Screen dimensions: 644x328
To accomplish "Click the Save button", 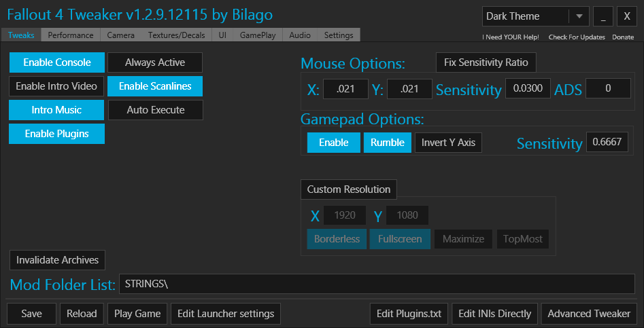I will click(32, 314).
